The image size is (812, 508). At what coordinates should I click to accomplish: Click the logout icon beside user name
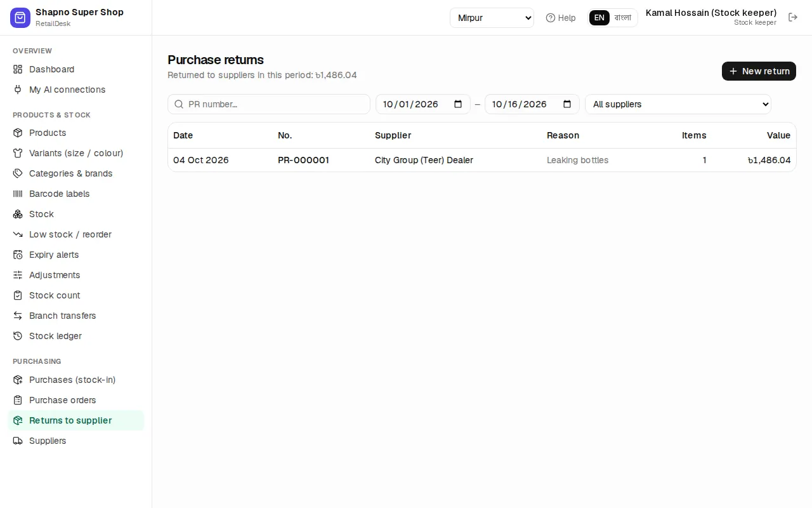tap(793, 17)
